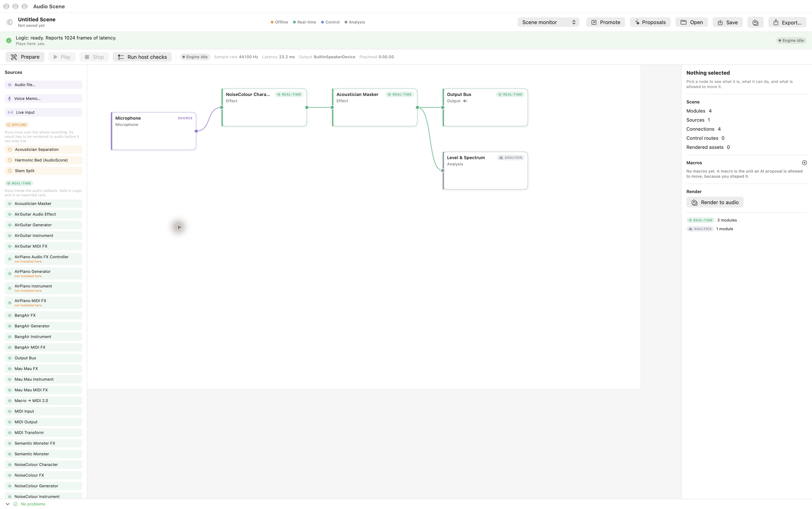Add the BangAir Generator module
The width and height of the screenshot is (812, 509).
coord(43,326)
